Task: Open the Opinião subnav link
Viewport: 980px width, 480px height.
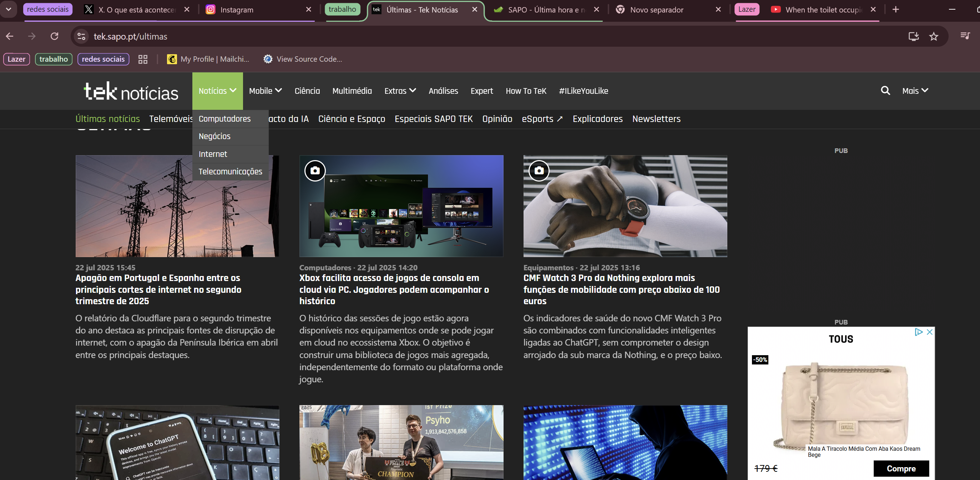Action: [x=497, y=119]
